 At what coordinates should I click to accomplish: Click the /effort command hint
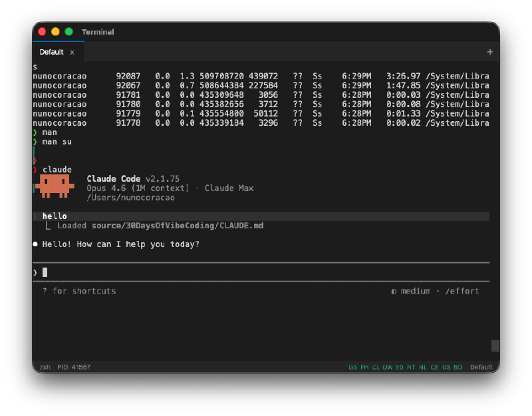pos(462,291)
